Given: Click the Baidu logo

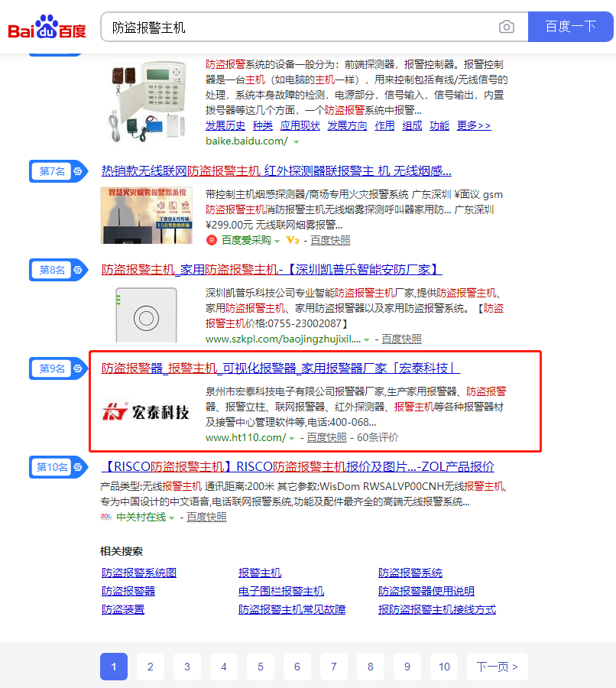Looking at the screenshot, I should (x=47, y=28).
